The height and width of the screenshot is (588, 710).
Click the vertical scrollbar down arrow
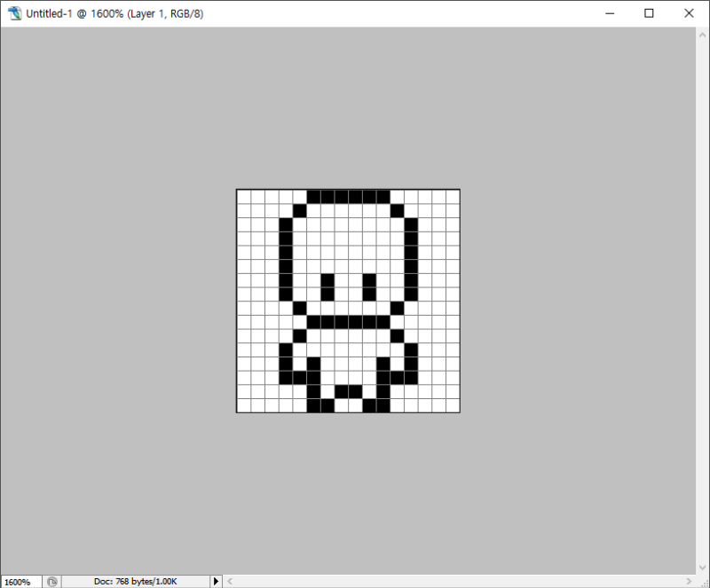tap(702, 568)
